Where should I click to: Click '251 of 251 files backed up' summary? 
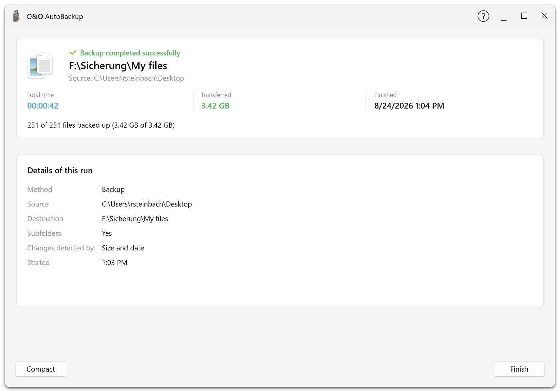tap(101, 125)
